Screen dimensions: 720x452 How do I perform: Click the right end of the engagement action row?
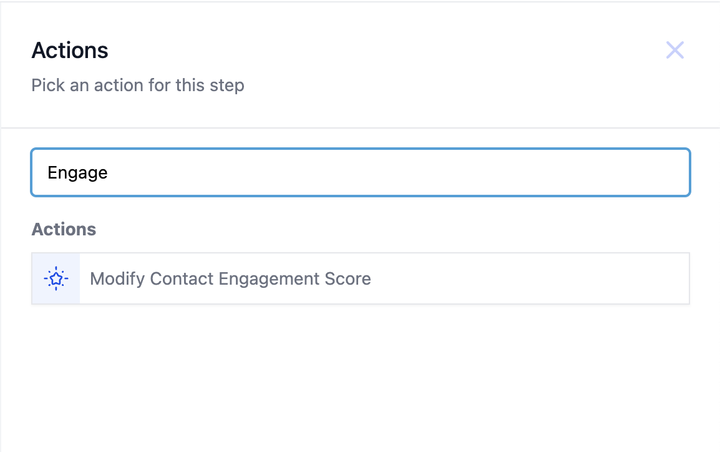tap(643, 278)
